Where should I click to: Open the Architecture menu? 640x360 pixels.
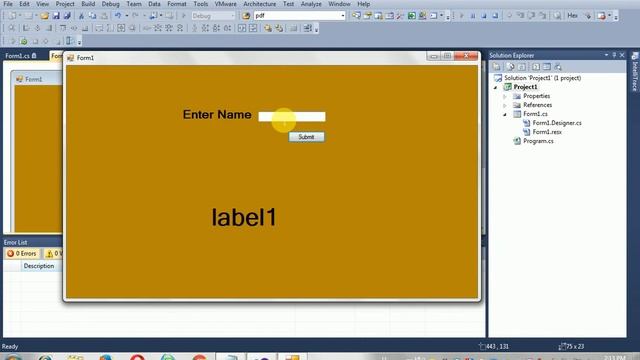(x=260, y=4)
